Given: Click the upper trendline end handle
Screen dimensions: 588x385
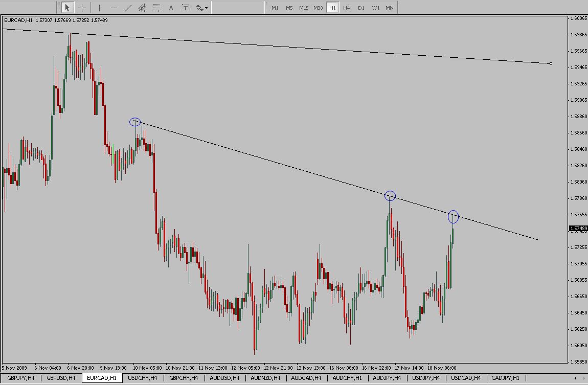Looking at the screenshot, I should tap(551, 64).
